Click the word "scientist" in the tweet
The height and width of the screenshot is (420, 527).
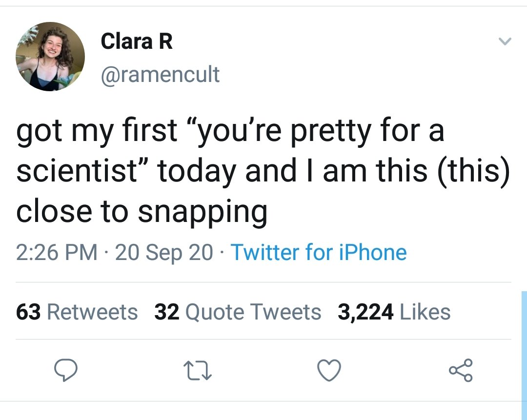81,172
